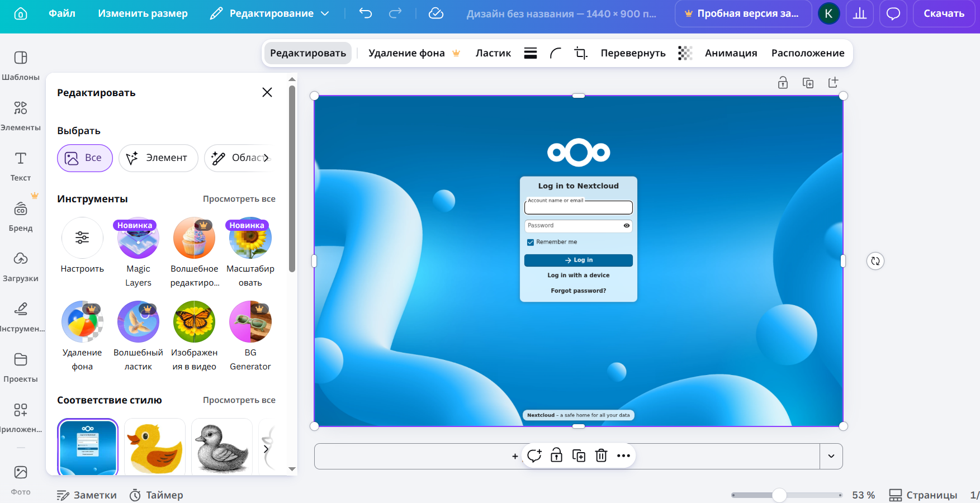Image resolution: width=980 pixels, height=503 pixels.
Task: Expand the Редактирование mode dropdown
Action: tap(270, 13)
